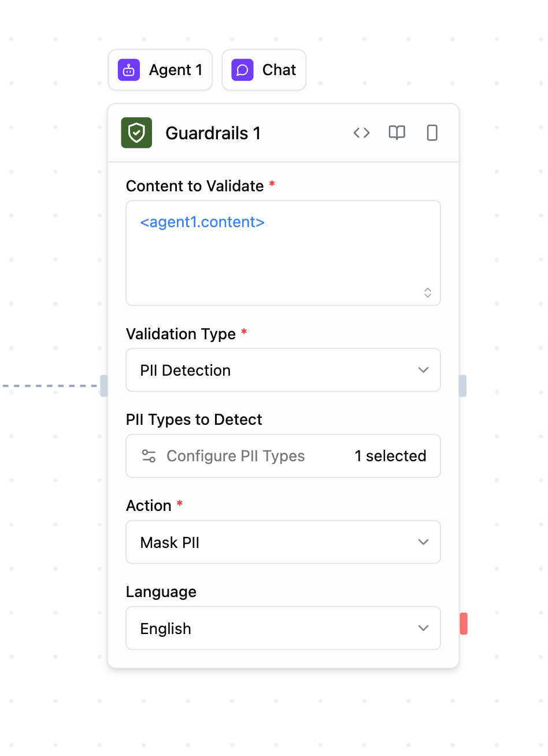Click the Guardrails 1 block title

click(213, 134)
